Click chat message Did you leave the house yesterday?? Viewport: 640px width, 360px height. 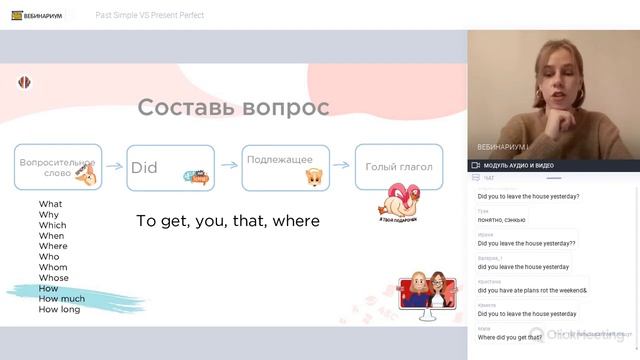(x=526, y=243)
